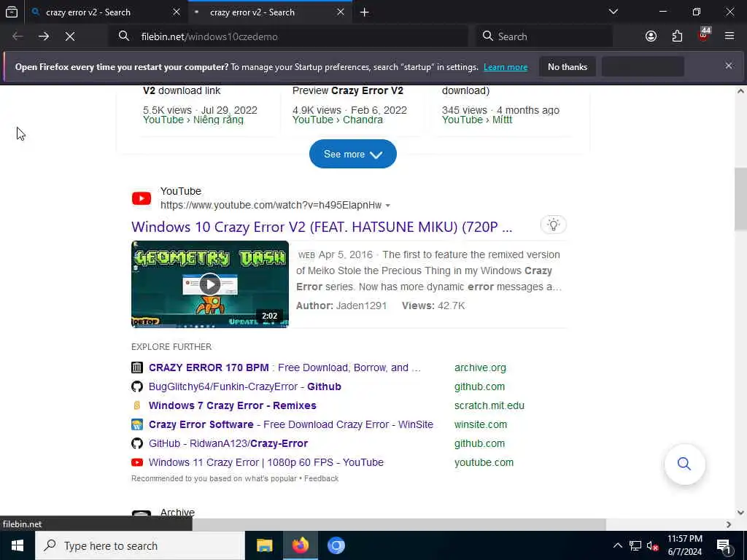747x560 pixels.
Task: Click the lightbulb icon beside the YouTube result
Action: (x=554, y=225)
